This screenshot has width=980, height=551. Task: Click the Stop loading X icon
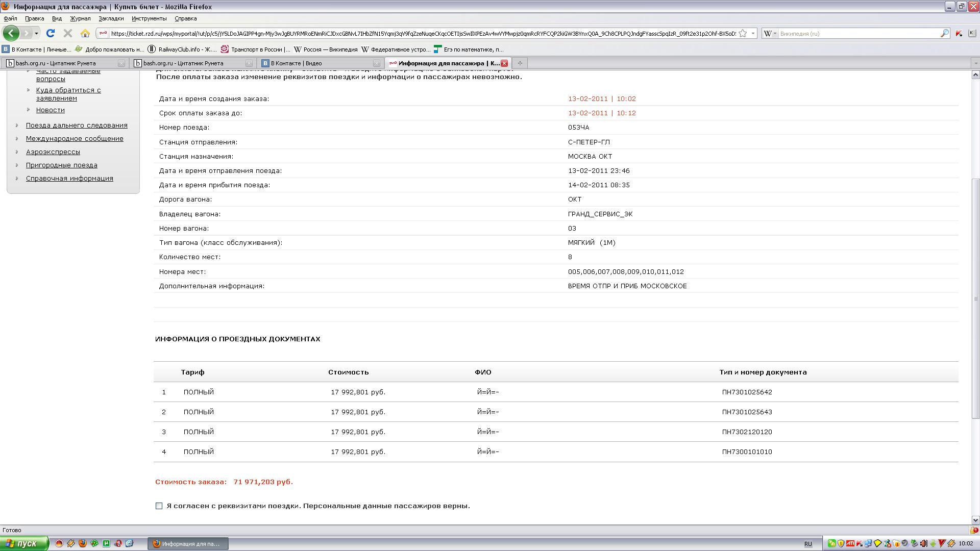[x=67, y=33]
